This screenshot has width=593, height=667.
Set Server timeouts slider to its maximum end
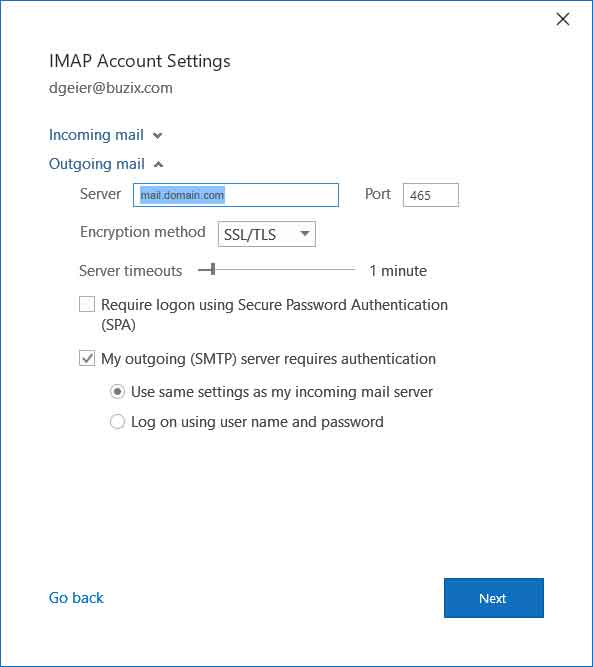click(354, 269)
